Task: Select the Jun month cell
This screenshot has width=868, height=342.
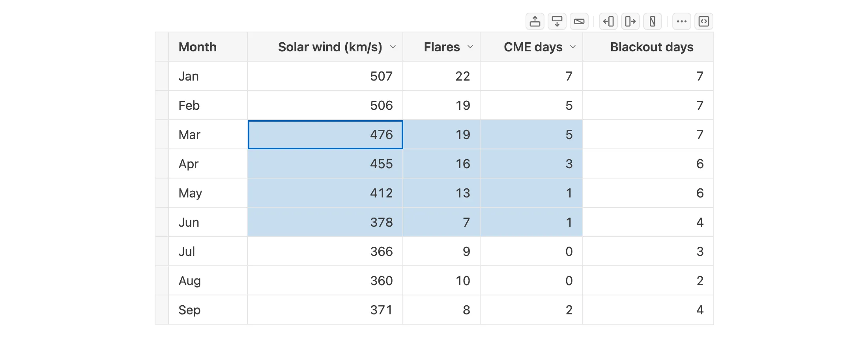Action: [208, 222]
